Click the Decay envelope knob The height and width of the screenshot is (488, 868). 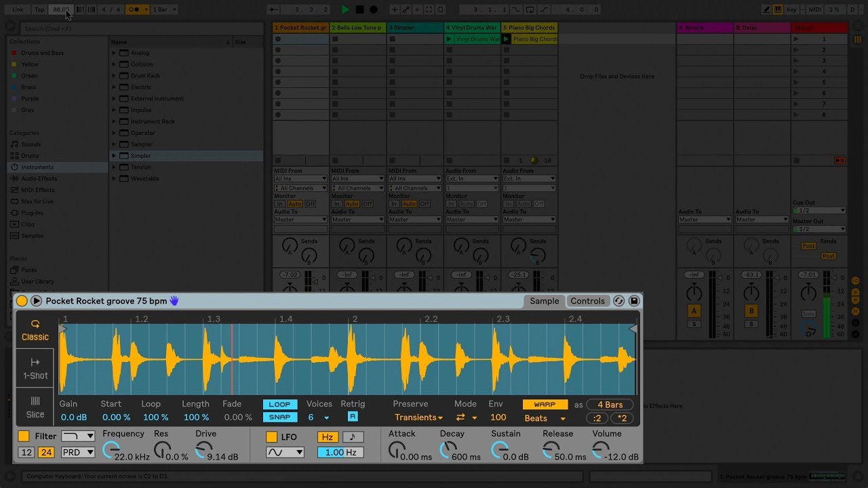[448, 449]
